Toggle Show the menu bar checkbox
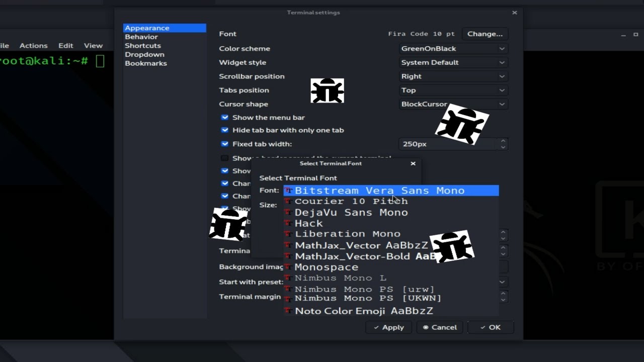This screenshot has width=644, height=362. click(x=225, y=118)
